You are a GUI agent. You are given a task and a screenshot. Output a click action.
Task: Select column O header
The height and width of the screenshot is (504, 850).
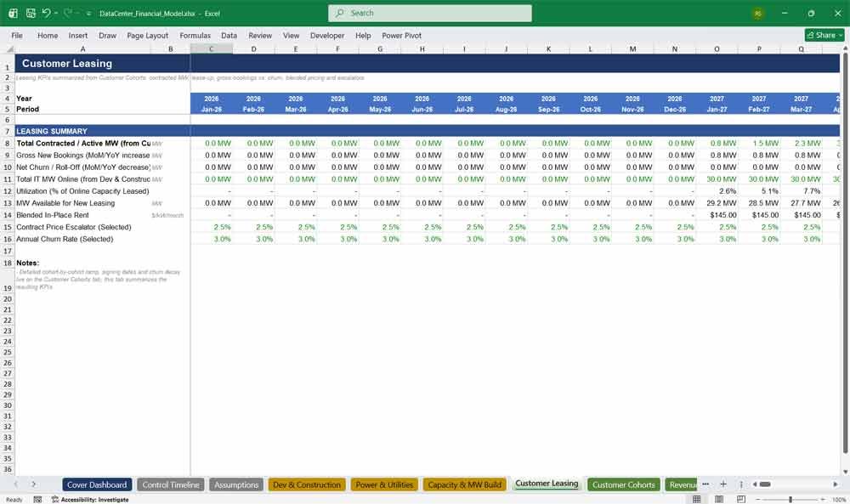point(717,48)
